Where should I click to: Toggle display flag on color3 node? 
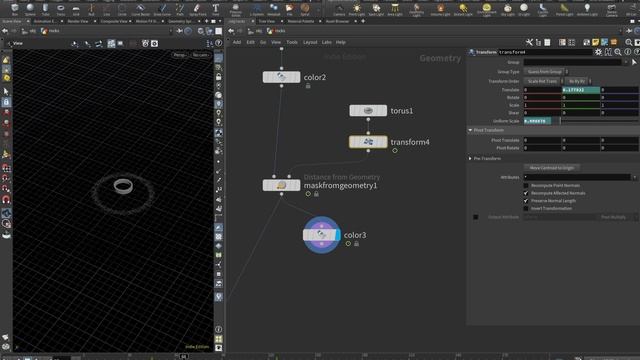[x=337, y=235]
